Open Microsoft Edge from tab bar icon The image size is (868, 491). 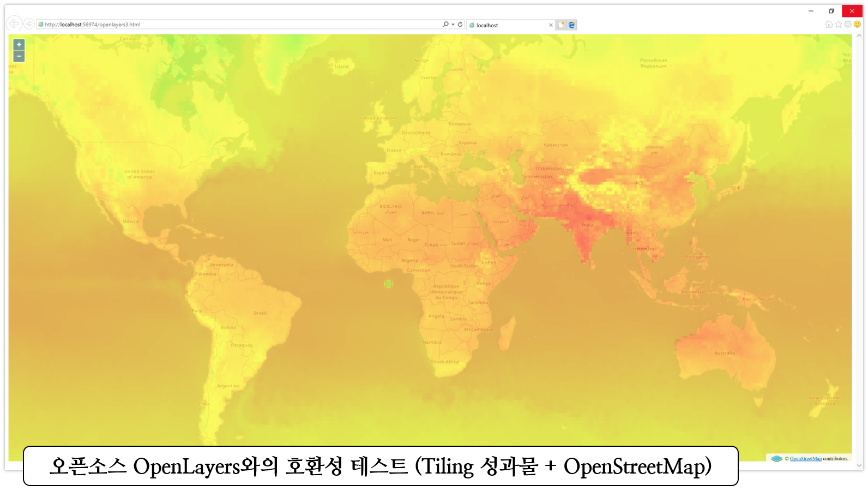point(571,25)
